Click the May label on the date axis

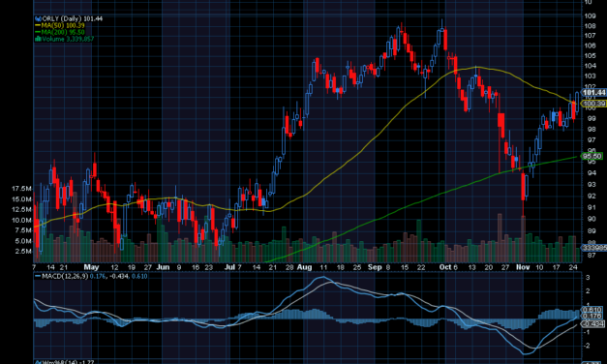tap(91, 267)
